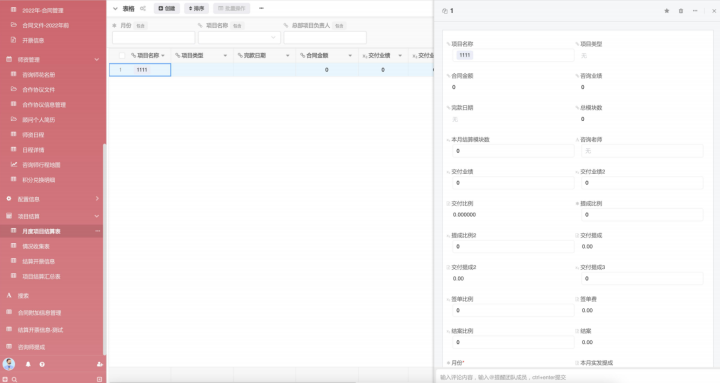Close the record detail panel
This screenshot has height=383, width=720.
[714, 11]
